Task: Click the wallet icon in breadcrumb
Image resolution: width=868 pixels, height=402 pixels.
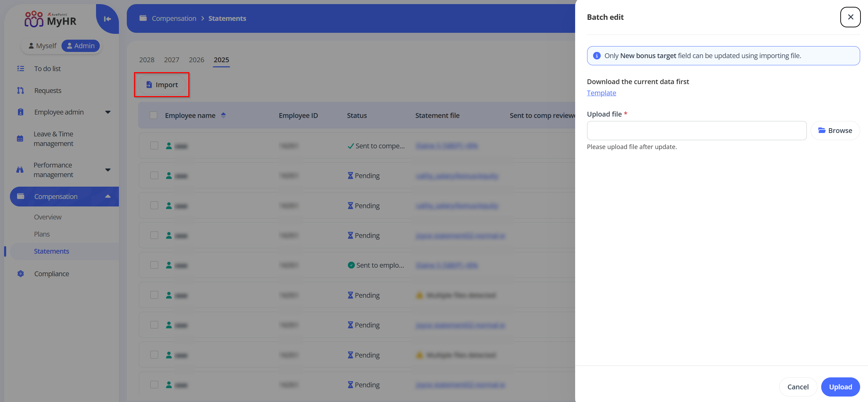Action: coord(143,18)
